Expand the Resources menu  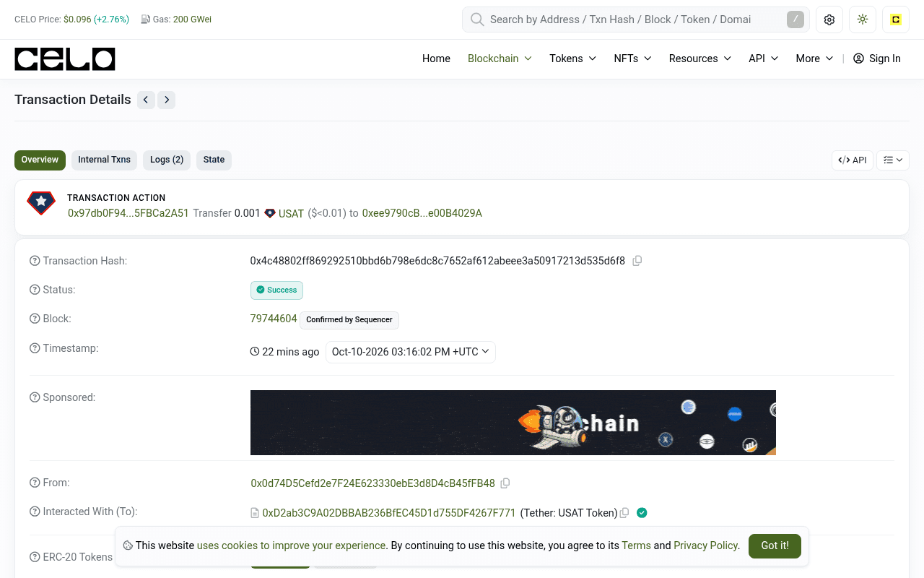(699, 59)
